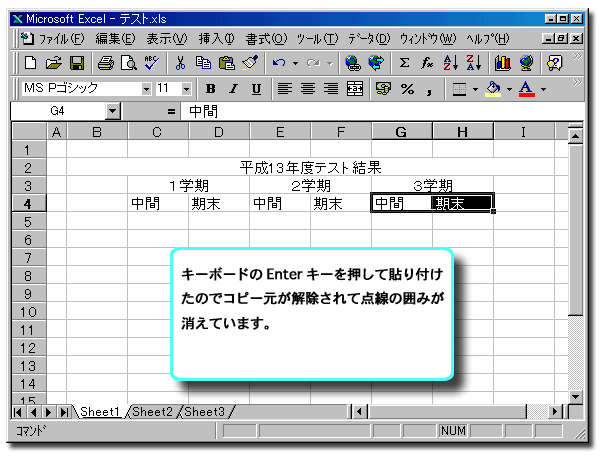Apply the red Font Color A
This screenshot has height=456, width=600.
(x=527, y=89)
